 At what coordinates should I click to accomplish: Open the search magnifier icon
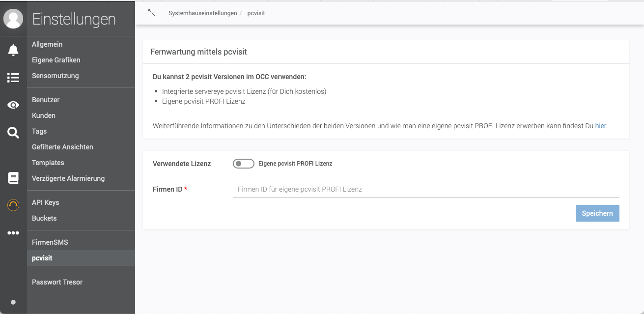pyautogui.click(x=13, y=132)
